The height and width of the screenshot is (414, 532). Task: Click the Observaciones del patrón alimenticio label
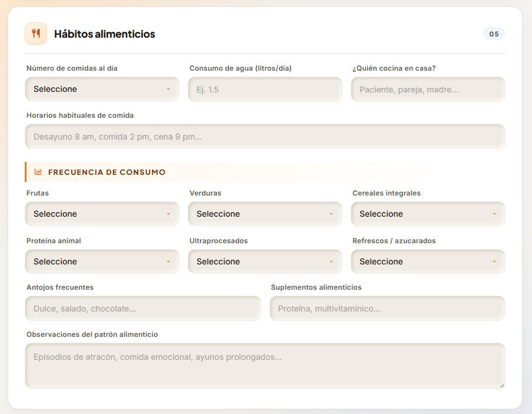[x=92, y=334]
